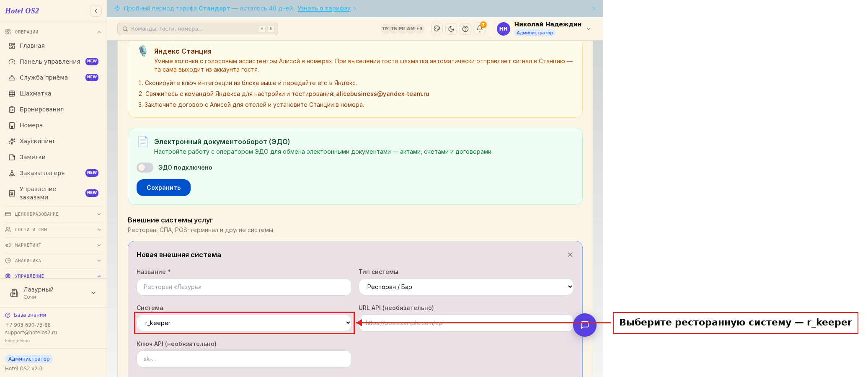Focus the command search field
The width and height of the screenshot is (868, 377).
[x=198, y=29]
